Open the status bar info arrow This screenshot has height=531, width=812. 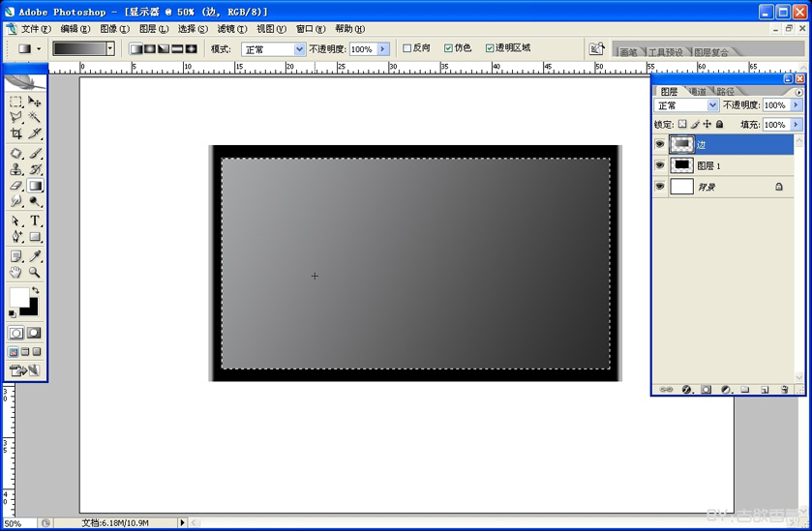pos(182,522)
